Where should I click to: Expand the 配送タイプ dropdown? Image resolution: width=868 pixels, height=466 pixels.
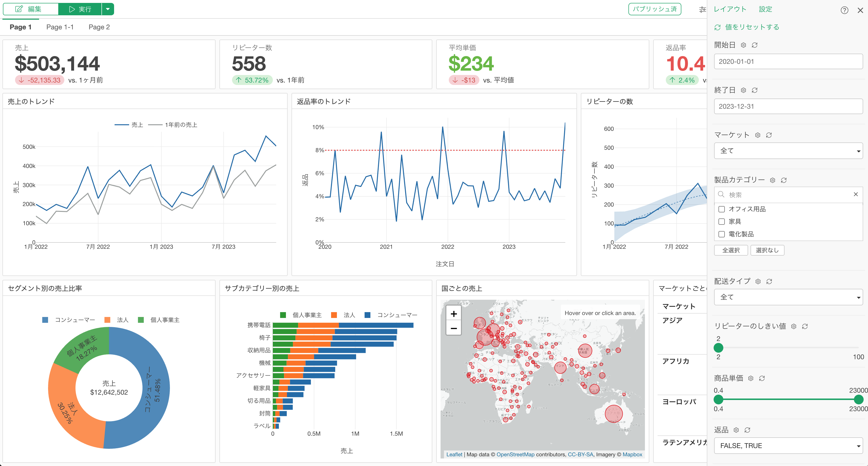tap(788, 297)
